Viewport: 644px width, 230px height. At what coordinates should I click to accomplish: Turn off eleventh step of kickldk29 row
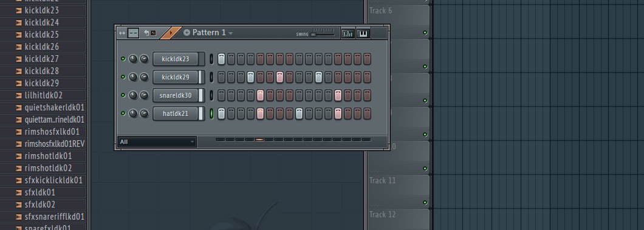click(319, 77)
